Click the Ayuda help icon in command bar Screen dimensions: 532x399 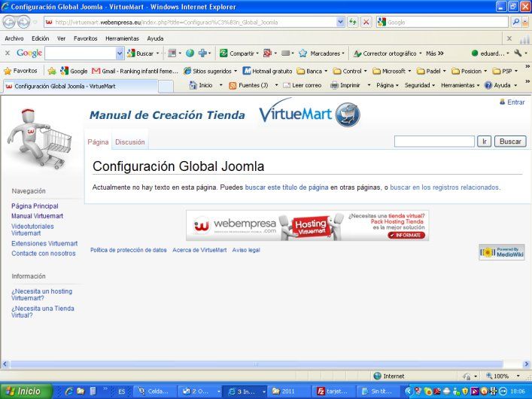(488, 85)
